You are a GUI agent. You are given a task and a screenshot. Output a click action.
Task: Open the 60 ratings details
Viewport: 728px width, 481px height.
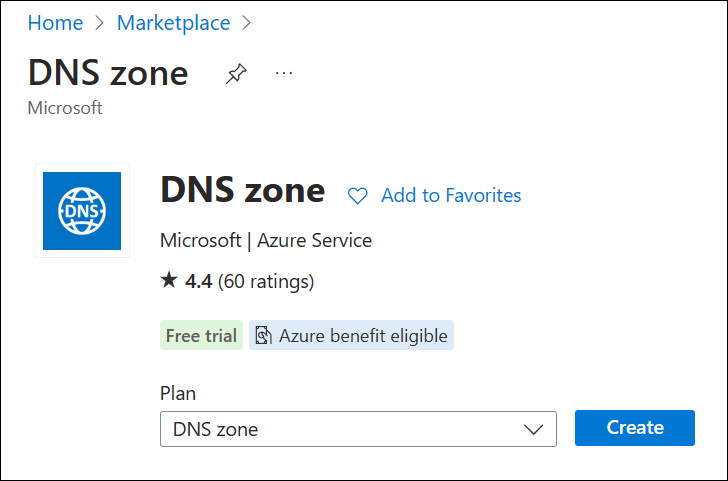pos(266,282)
